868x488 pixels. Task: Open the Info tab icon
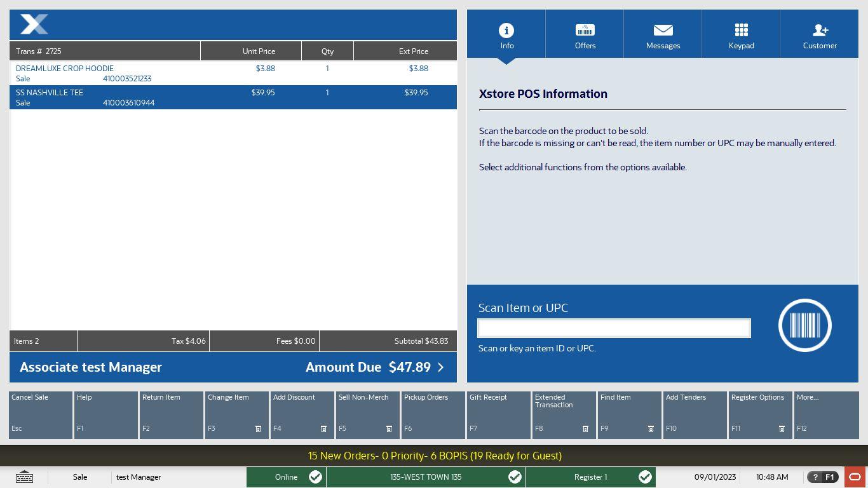pyautogui.click(x=506, y=30)
